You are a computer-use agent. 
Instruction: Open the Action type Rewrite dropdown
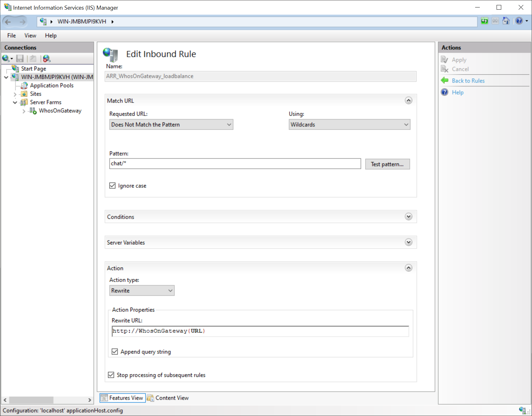tap(142, 291)
